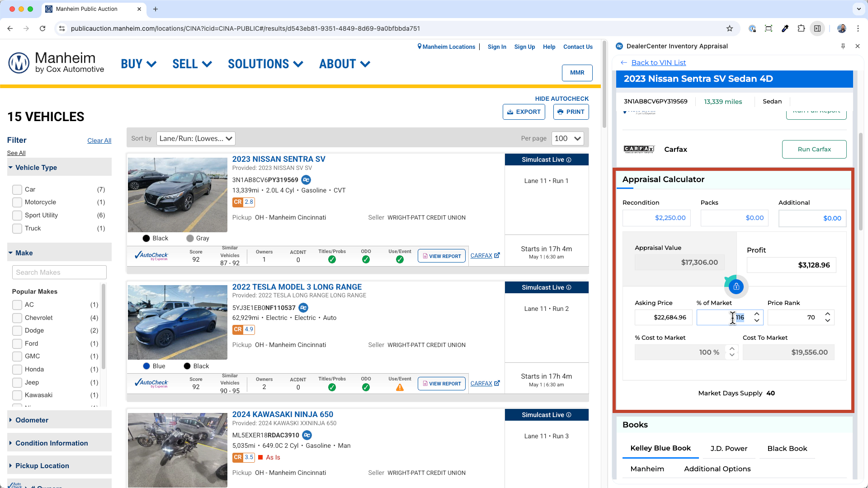The width and height of the screenshot is (868, 488).
Task: Switch to the J.D. Power tab
Action: point(729,449)
